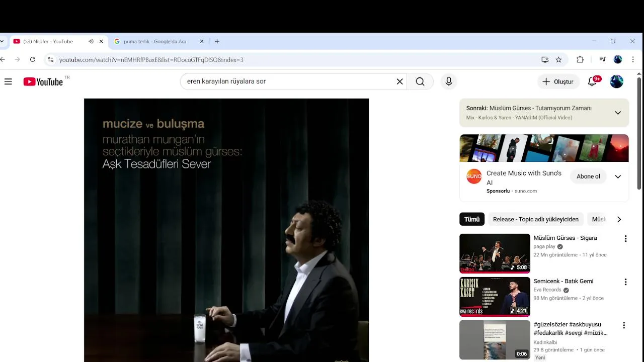Open options for Müslüm Gürses - Sigara
The height and width of the screenshot is (362, 644).
(x=625, y=239)
